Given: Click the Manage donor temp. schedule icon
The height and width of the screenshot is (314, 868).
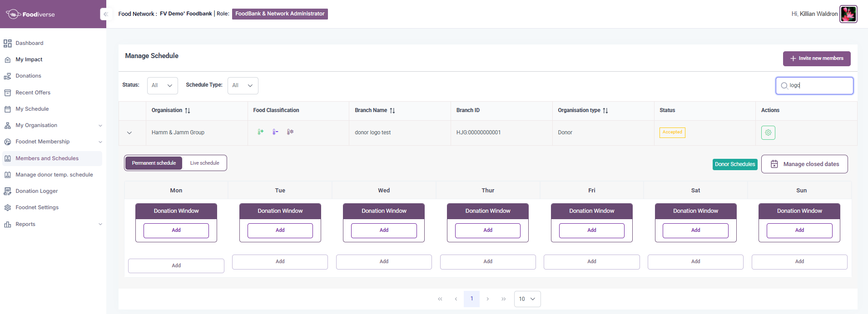Looking at the screenshot, I should (8, 175).
